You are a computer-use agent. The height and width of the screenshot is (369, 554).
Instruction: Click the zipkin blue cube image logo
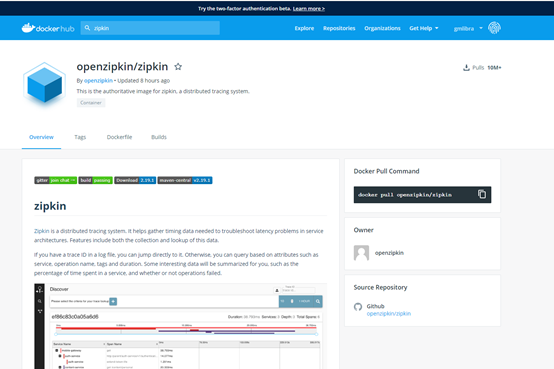tap(45, 85)
